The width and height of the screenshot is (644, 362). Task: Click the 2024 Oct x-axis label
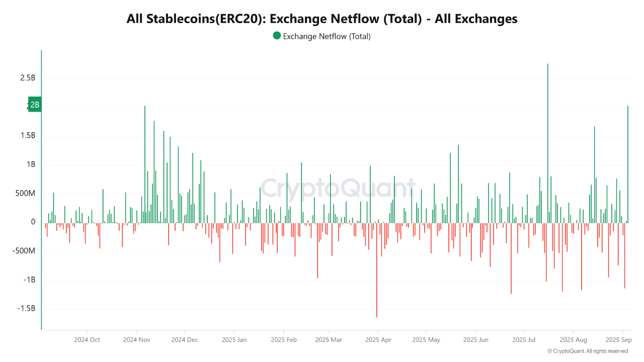pos(87,340)
